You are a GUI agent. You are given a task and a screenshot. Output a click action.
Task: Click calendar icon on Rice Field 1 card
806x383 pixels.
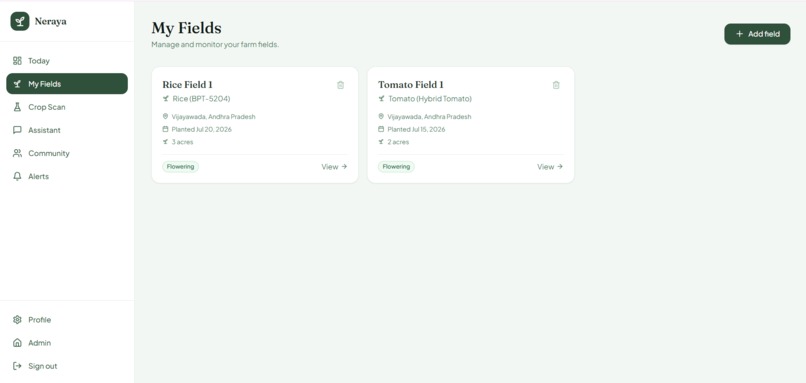tap(166, 129)
